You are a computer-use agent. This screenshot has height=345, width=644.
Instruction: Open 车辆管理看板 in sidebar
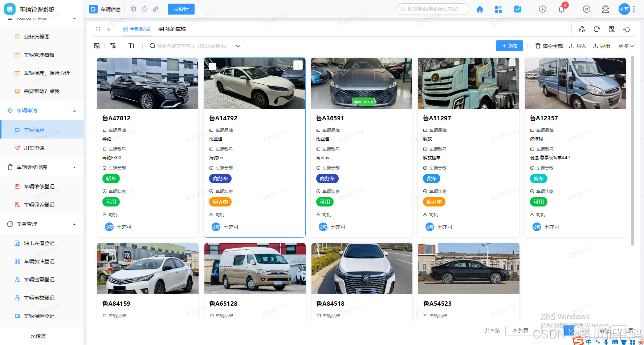point(39,55)
